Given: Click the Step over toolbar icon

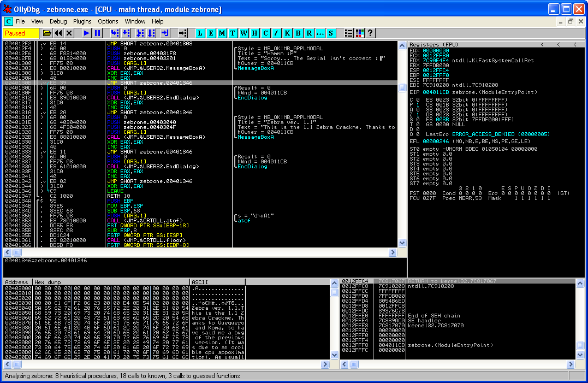Looking at the screenshot, I should pyautogui.click(x=126, y=33).
